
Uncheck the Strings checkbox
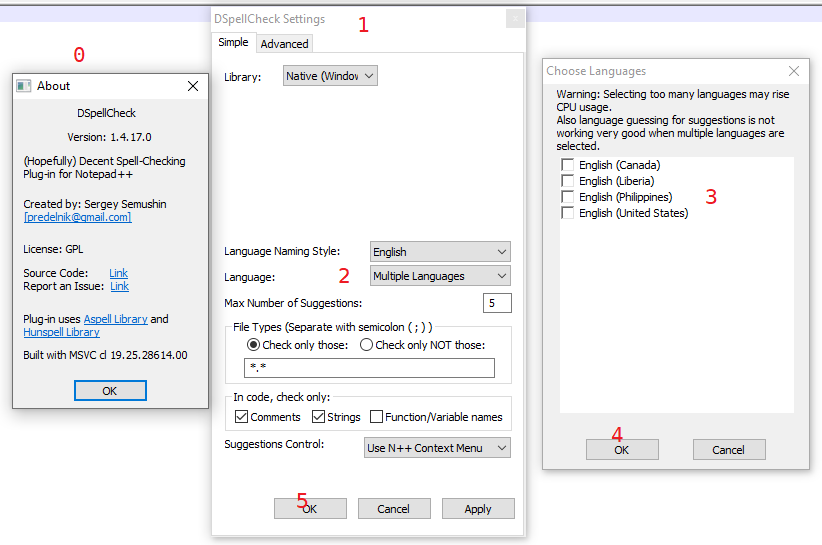tap(318, 417)
